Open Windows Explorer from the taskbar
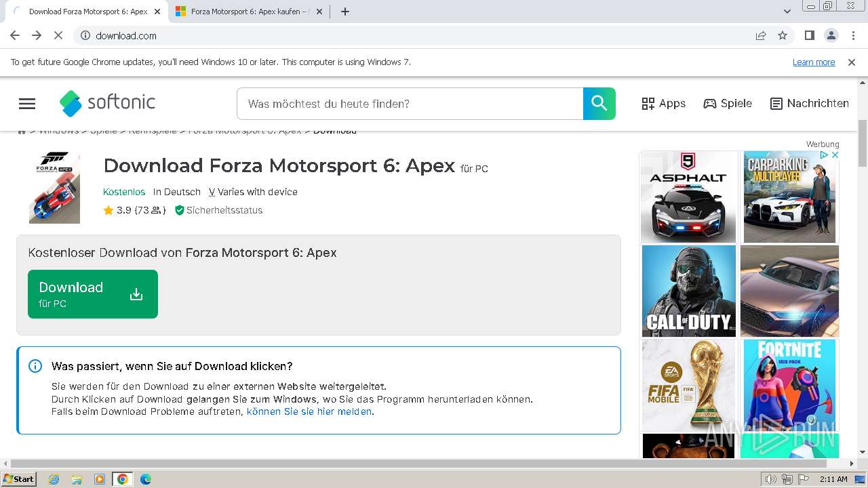 point(77,479)
